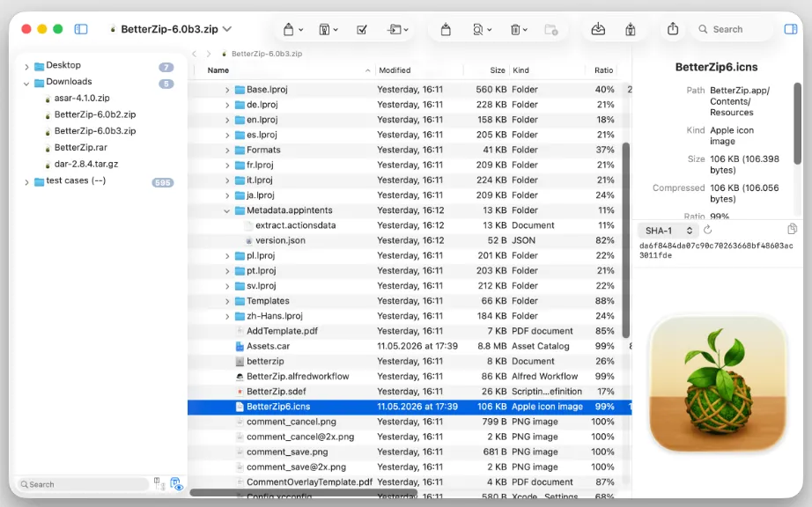
Task: Open the dropdown arrow beside the trash icon
Action: point(525,30)
